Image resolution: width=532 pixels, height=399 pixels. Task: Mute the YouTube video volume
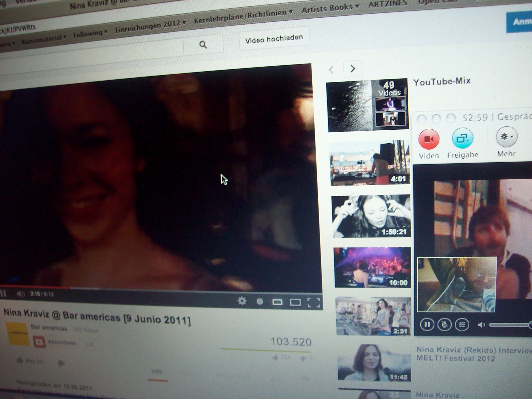(x=21, y=294)
